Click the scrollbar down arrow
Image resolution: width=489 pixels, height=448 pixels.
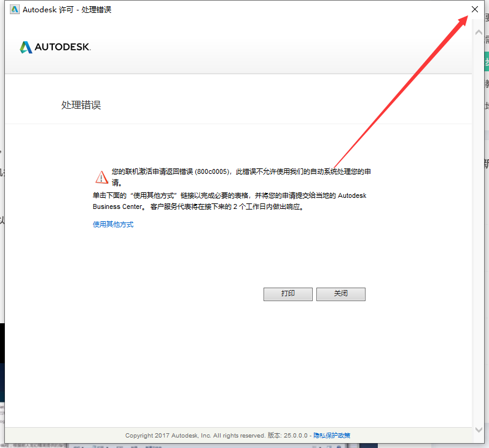pyautogui.click(x=479, y=430)
